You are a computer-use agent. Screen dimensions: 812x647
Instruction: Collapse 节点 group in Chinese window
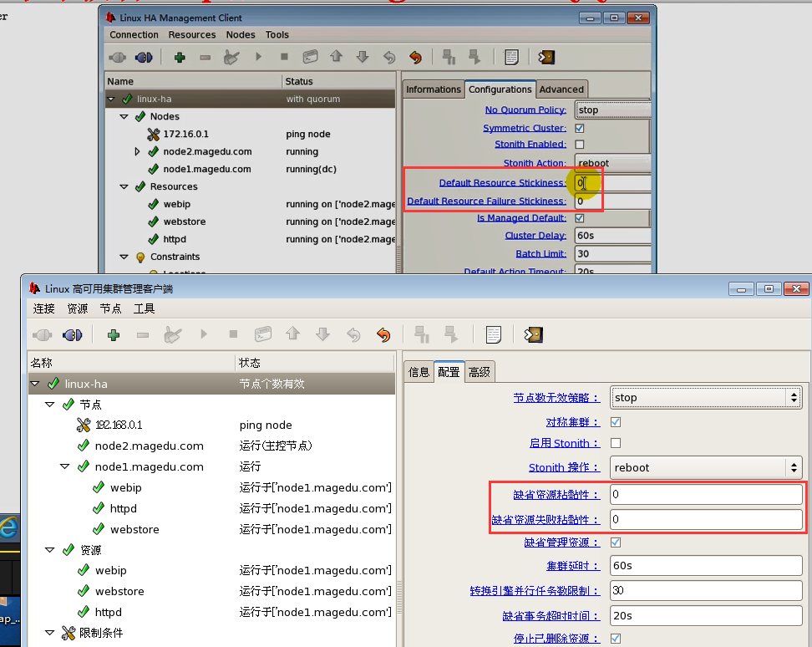pos(50,404)
